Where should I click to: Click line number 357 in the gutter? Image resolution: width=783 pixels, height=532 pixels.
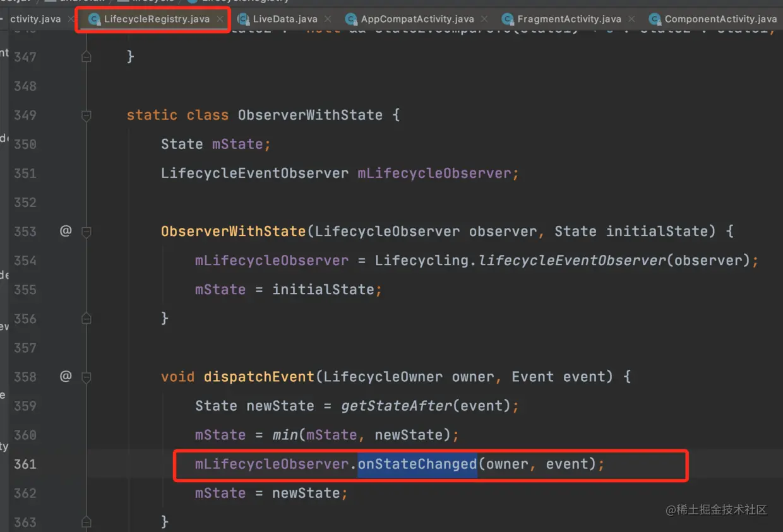(x=25, y=348)
